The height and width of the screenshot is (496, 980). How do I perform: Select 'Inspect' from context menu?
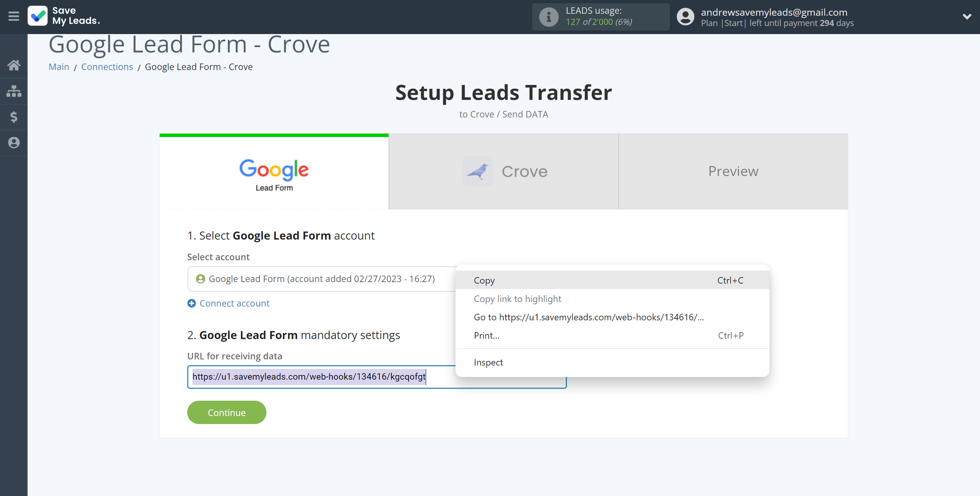pos(488,362)
